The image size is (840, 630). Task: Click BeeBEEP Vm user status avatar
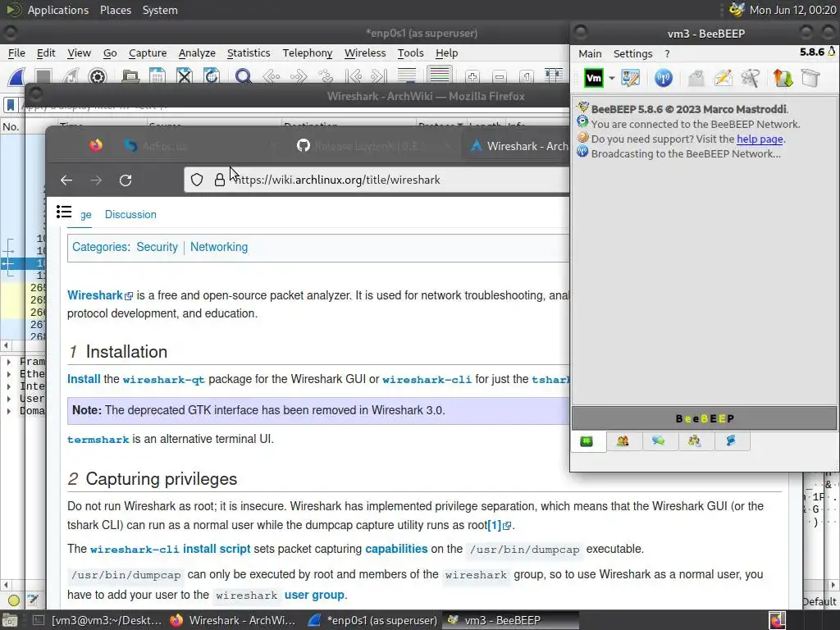point(594,78)
